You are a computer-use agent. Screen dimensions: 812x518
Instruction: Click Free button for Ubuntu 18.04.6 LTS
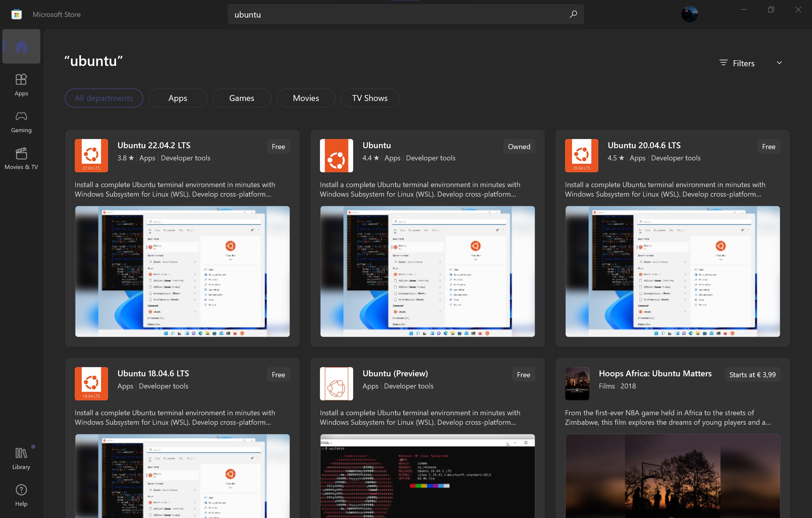point(279,375)
